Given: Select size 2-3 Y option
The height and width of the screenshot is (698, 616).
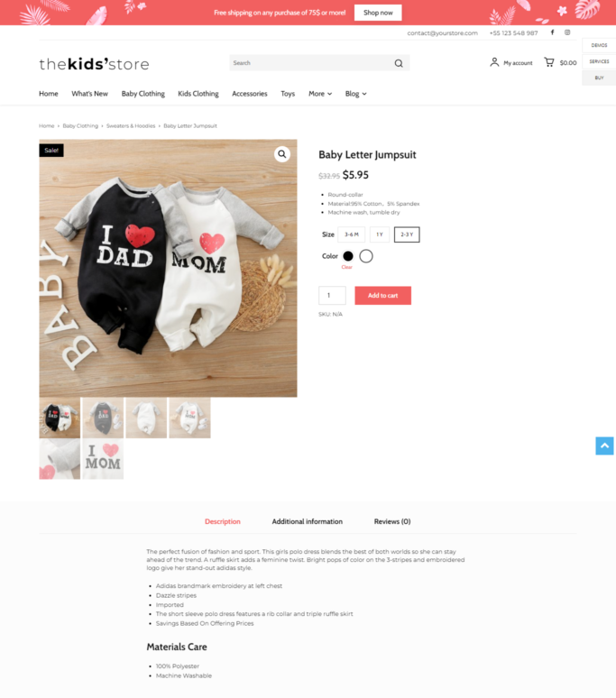Looking at the screenshot, I should 407,234.
